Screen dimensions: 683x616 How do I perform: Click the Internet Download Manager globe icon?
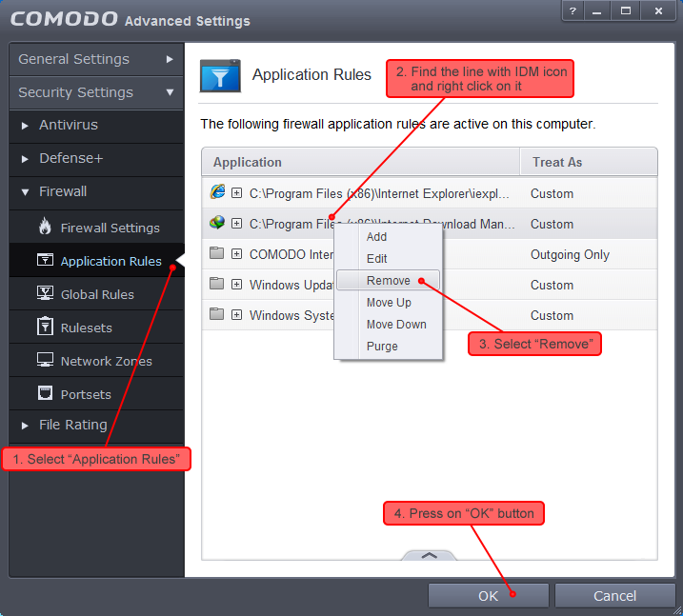[x=217, y=223]
